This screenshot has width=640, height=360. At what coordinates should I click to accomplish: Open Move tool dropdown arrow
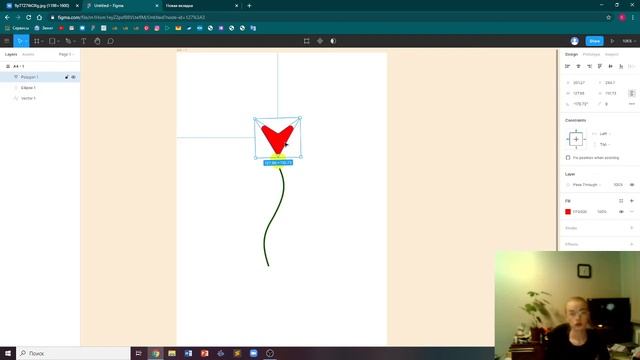(x=26, y=42)
